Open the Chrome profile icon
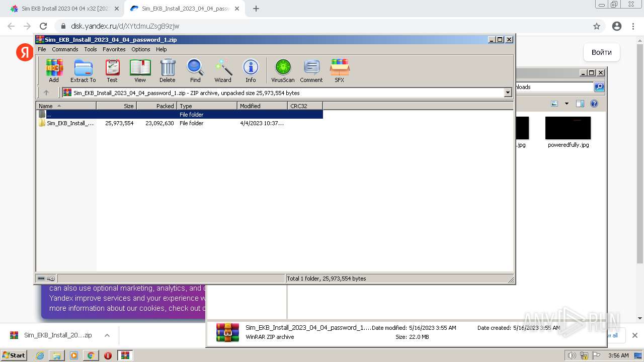 click(617, 26)
